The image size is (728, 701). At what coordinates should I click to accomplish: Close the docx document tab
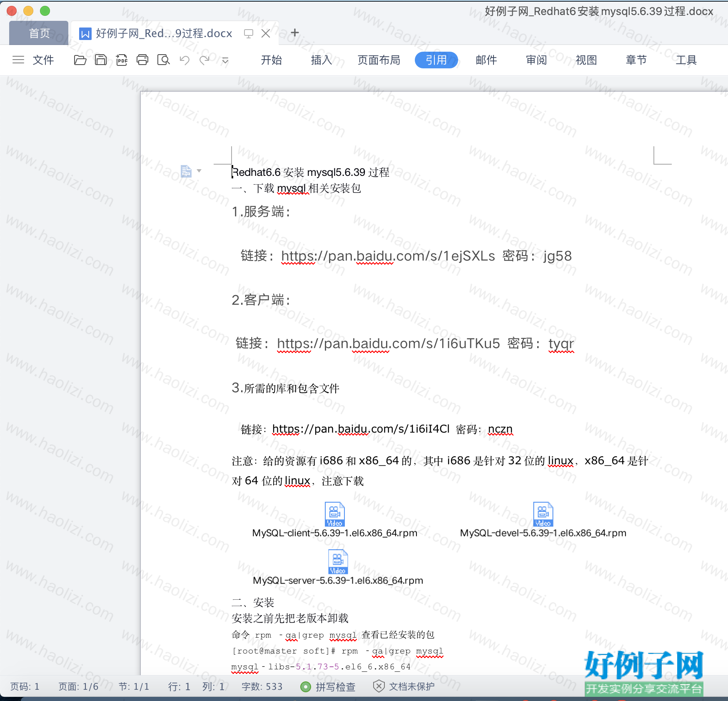266,33
